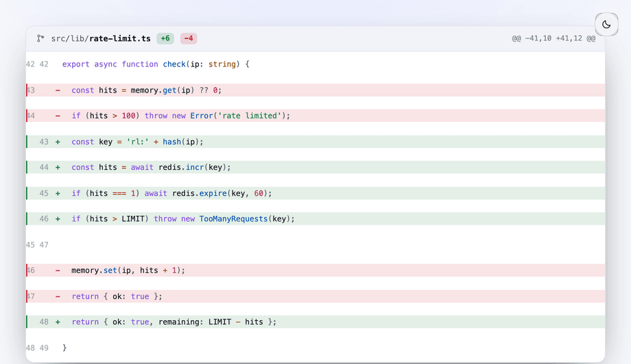Click new line number 45 on the redis.expire row
Image resolution: width=631 pixels, height=364 pixels.
click(44, 193)
